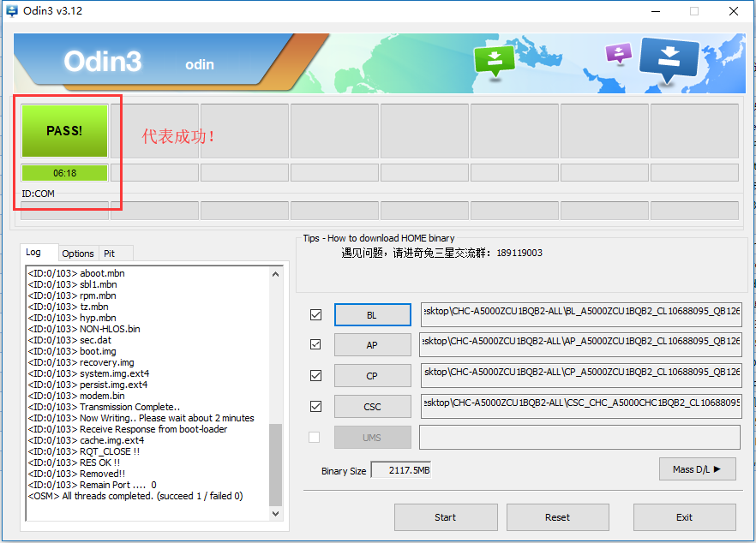This screenshot has height=543, width=756.
Task: Click the green PASS! status box
Action: pyautogui.click(x=64, y=131)
